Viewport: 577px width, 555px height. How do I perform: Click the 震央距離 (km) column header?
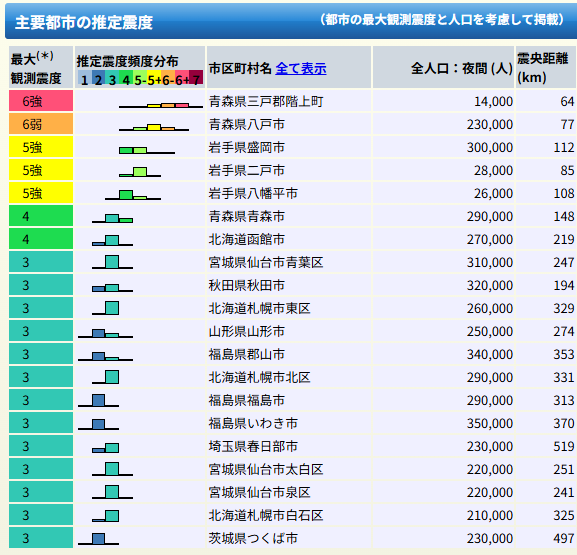[x=546, y=67]
